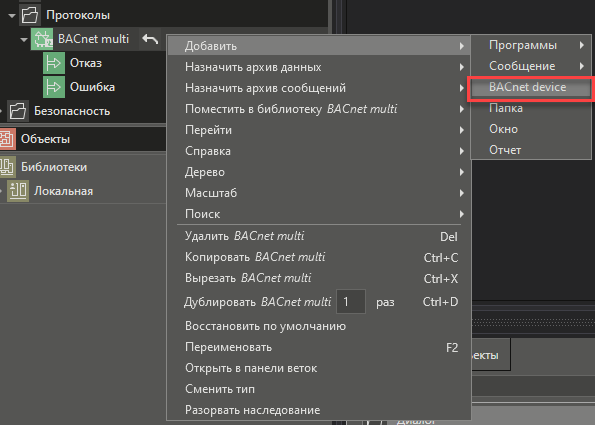Viewport: 595px width, 425px height.
Task: Add an Окно item
Action: [x=531, y=129]
